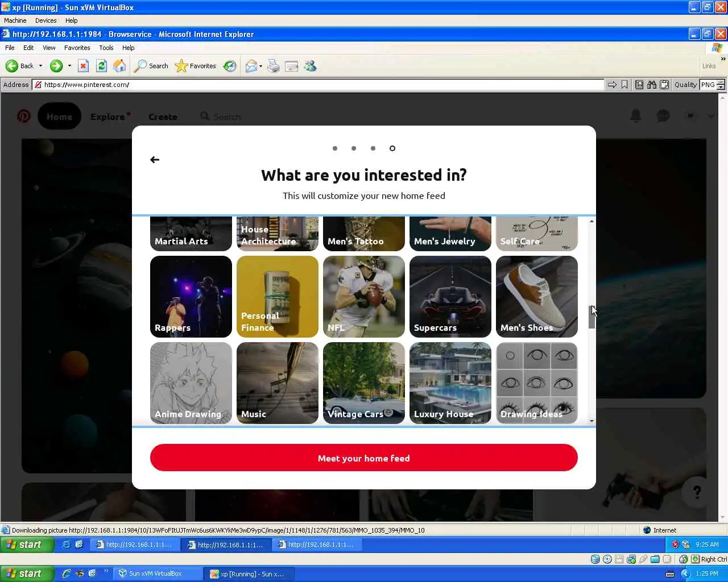Click the Refresh page icon
This screenshot has height=582, width=728.
(x=101, y=66)
